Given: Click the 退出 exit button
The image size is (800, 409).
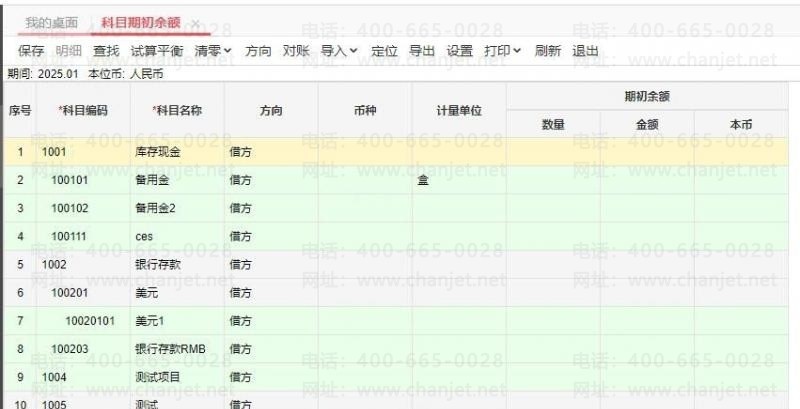Looking at the screenshot, I should pyautogui.click(x=585, y=50).
